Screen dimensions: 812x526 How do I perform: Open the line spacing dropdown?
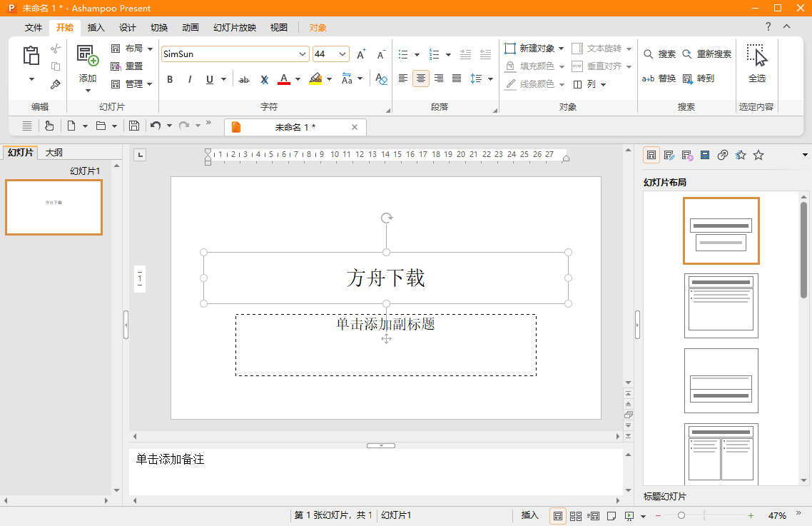point(490,79)
